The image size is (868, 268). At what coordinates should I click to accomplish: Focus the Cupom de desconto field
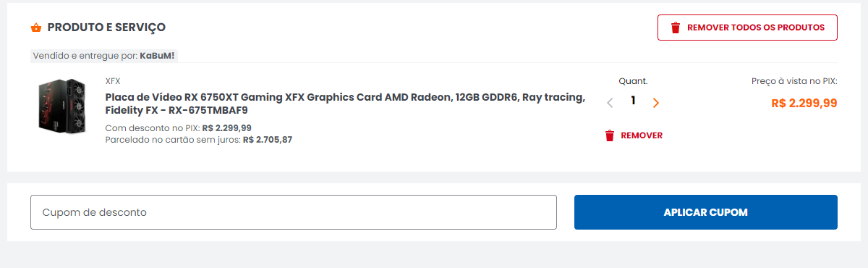tap(294, 212)
